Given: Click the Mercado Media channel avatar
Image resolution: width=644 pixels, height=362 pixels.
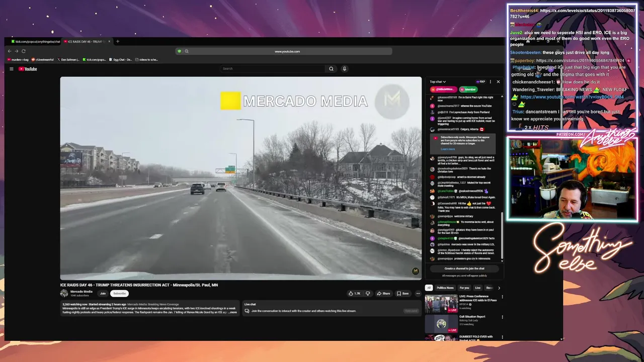Looking at the screenshot, I should pyautogui.click(x=64, y=293).
